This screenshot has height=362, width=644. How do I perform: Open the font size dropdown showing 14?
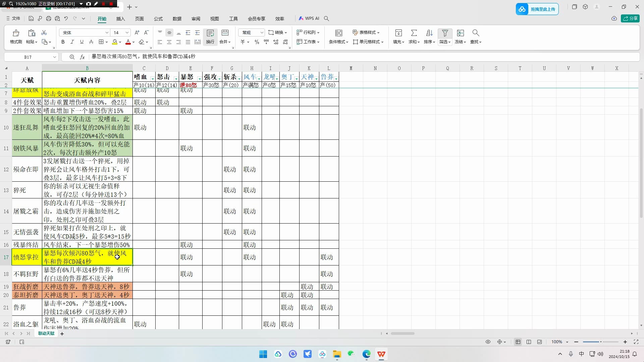pyautogui.click(x=127, y=33)
